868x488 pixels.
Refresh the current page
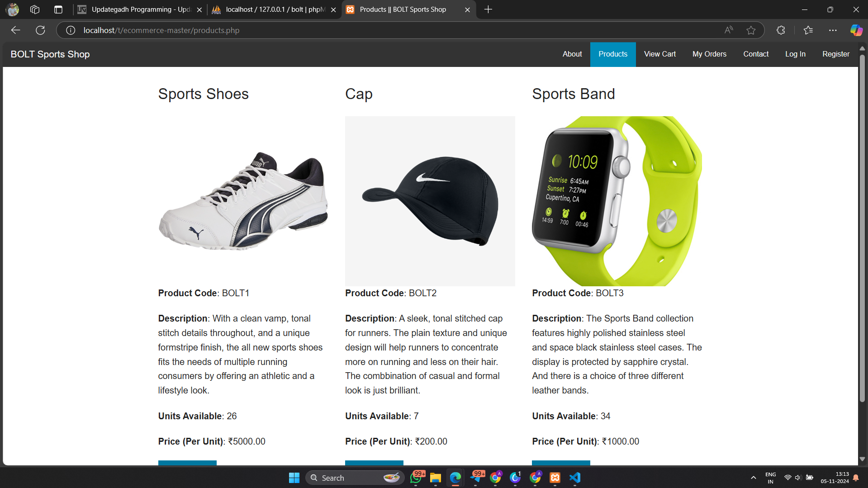click(x=40, y=30)
